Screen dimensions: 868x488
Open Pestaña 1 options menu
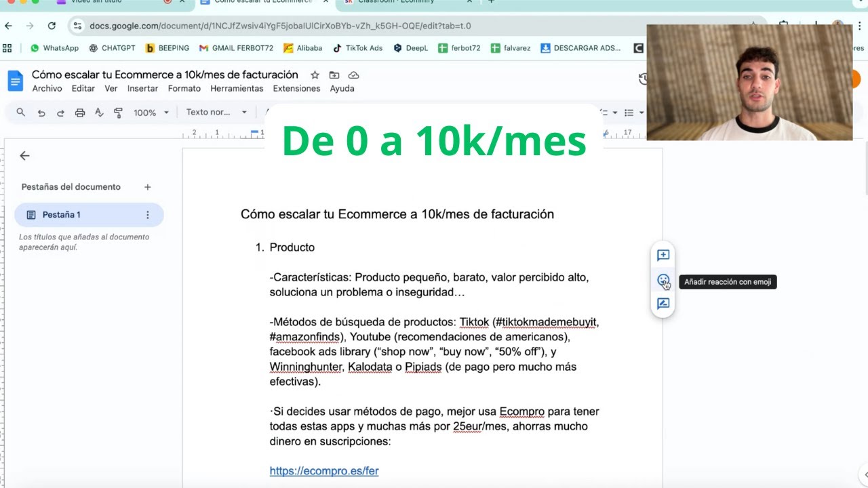147,215
